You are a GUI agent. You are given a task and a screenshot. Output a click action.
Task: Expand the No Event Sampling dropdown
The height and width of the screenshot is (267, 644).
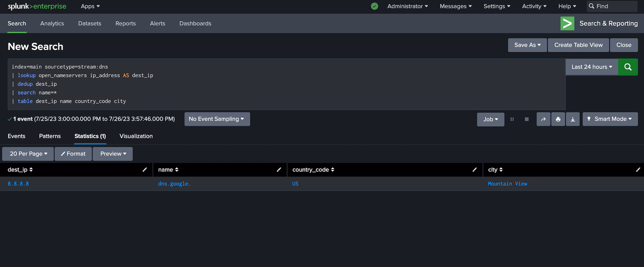point(217,119)
